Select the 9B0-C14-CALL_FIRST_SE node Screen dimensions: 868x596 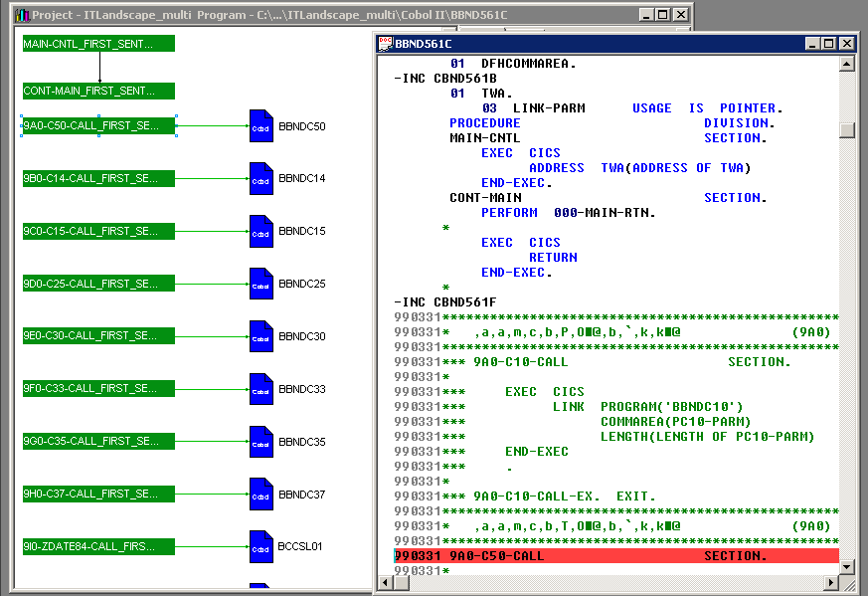click(98, 178)
